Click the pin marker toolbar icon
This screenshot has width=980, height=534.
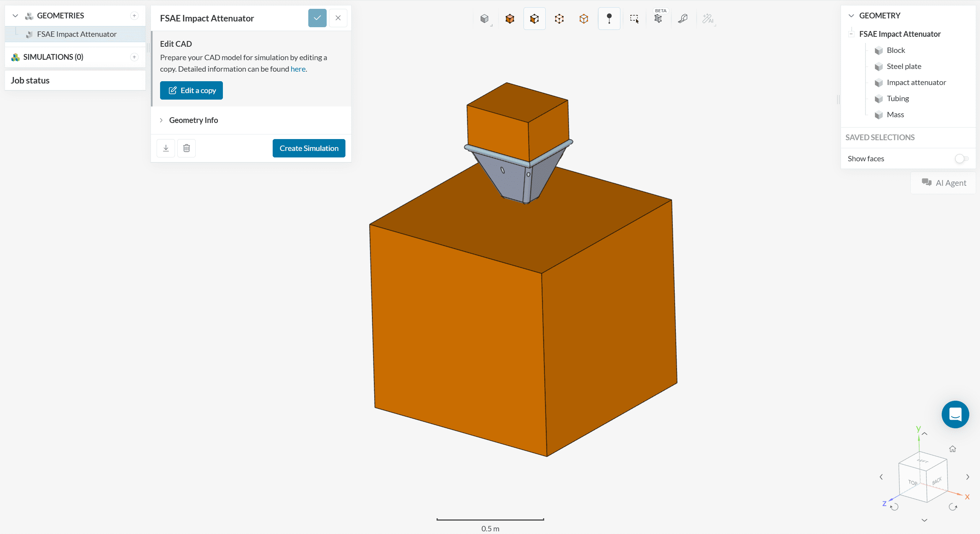609,18
